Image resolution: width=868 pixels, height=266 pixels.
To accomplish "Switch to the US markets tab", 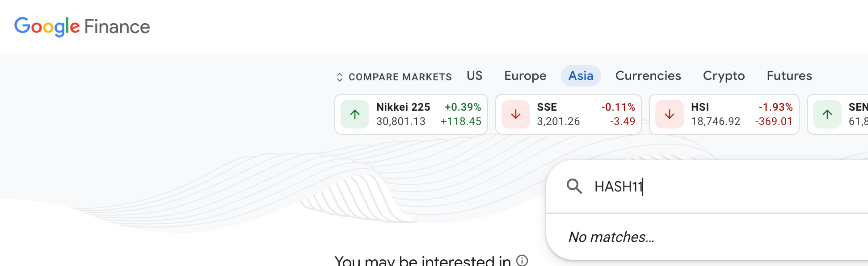I will click(x=474, y=76).
